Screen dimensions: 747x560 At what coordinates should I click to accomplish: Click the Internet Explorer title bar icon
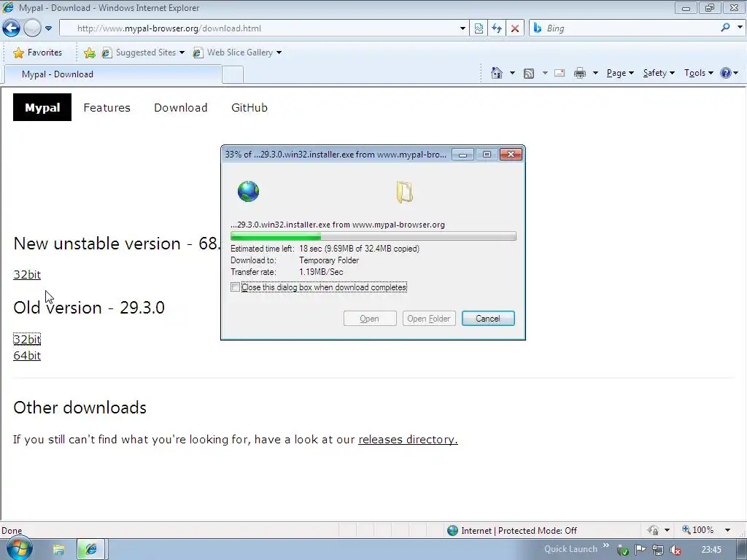[x=8, y=7]
